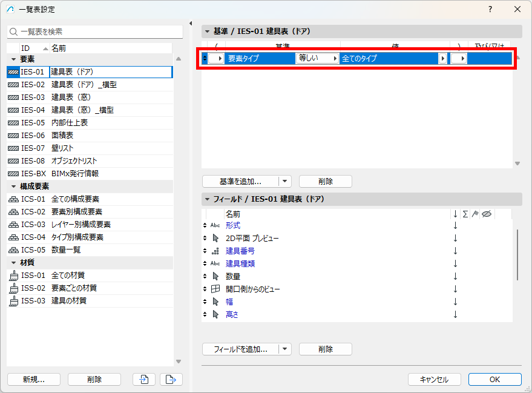Image resolution: width=532 pixels, height=393 pixels.
Task: Open the フィールドを追加 dropdown arrow
Action: (285, 349)
